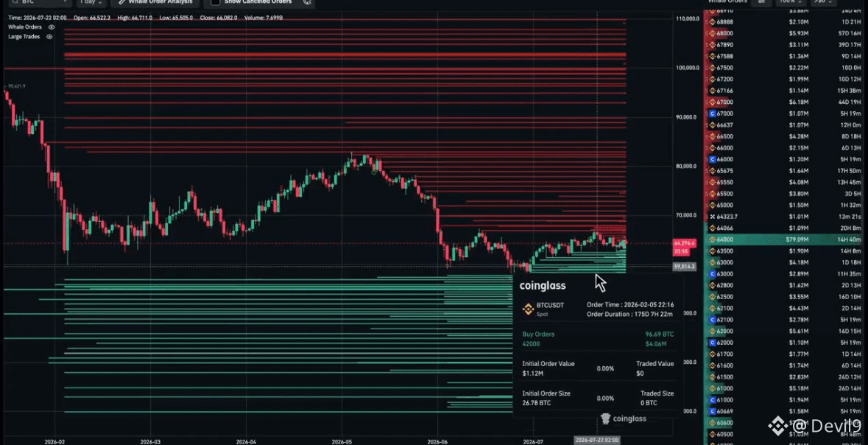Click the 2026-07-22 02:00 date label on time axis
Image resolution: width=868 pixels, height=445 pixels.
point(597,440)
